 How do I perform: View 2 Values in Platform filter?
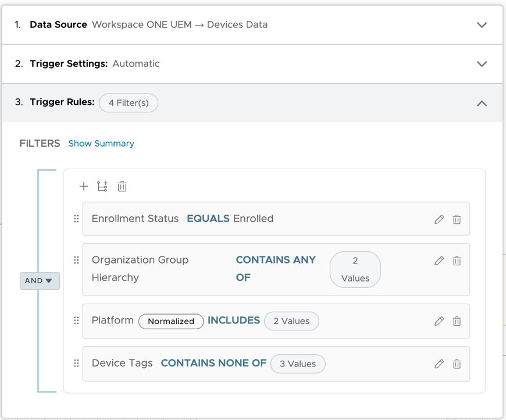click(x=291, y=321)
